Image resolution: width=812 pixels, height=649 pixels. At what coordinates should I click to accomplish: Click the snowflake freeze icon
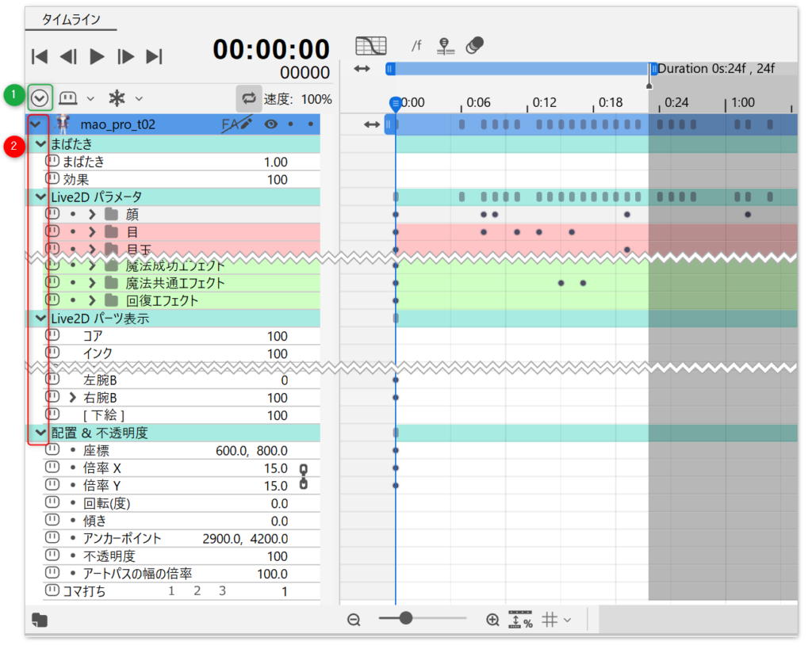tap(117, 98)
